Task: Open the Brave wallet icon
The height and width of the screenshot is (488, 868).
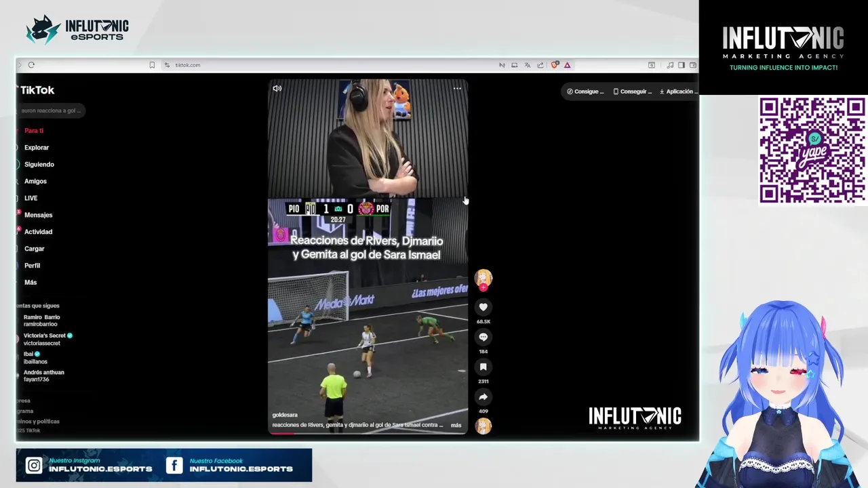Action: (692, 65)
